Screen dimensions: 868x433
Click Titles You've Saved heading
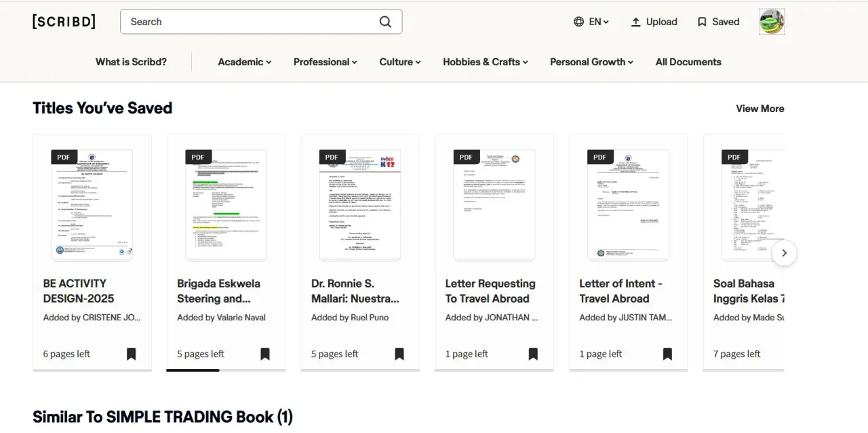[102, 108]
